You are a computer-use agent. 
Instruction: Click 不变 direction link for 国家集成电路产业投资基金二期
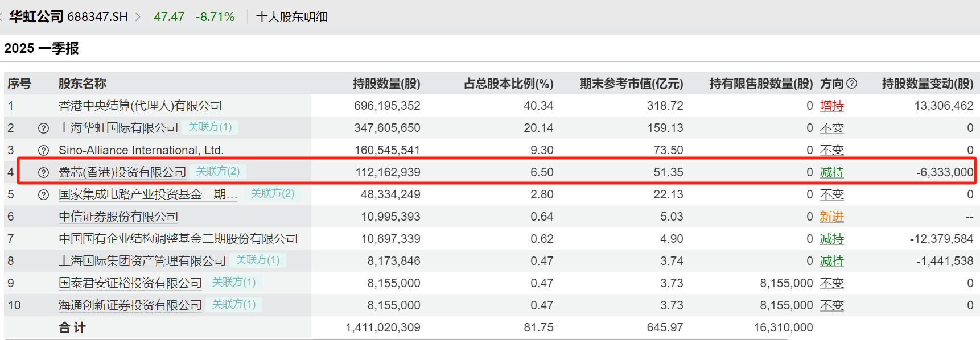(832, 194)
